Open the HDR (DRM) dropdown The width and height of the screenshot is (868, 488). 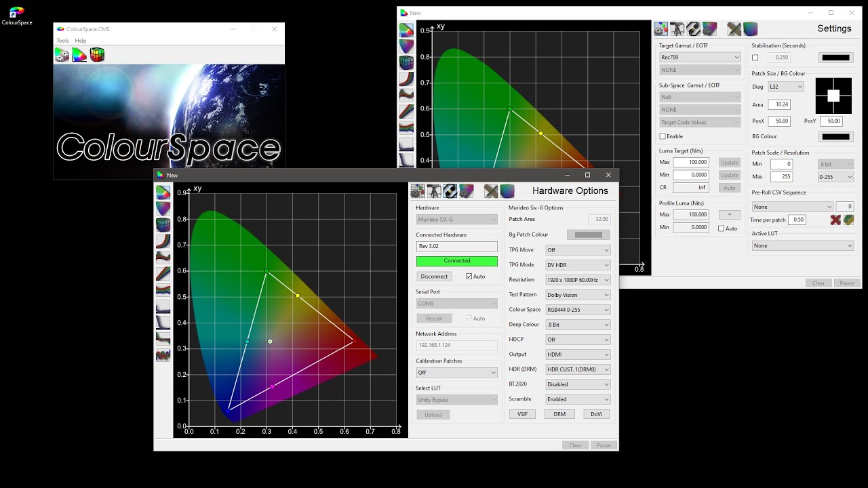(578, 369)
